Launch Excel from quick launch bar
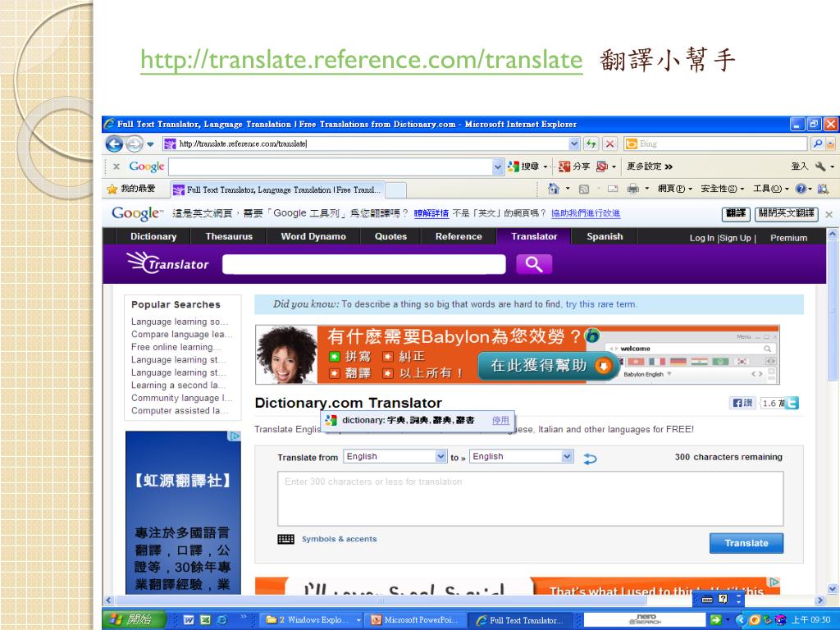 click(x=205, y=620)
